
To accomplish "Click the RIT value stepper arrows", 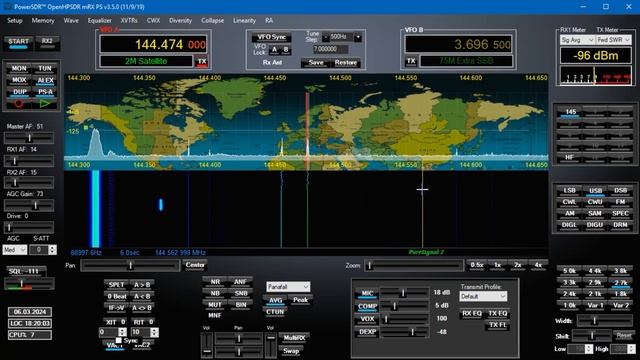I will [154, 332].
